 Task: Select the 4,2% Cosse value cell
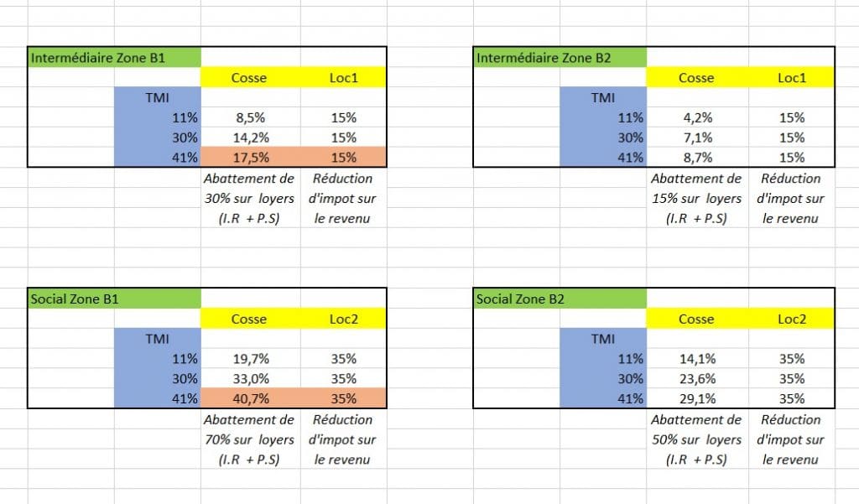point(695,118)
